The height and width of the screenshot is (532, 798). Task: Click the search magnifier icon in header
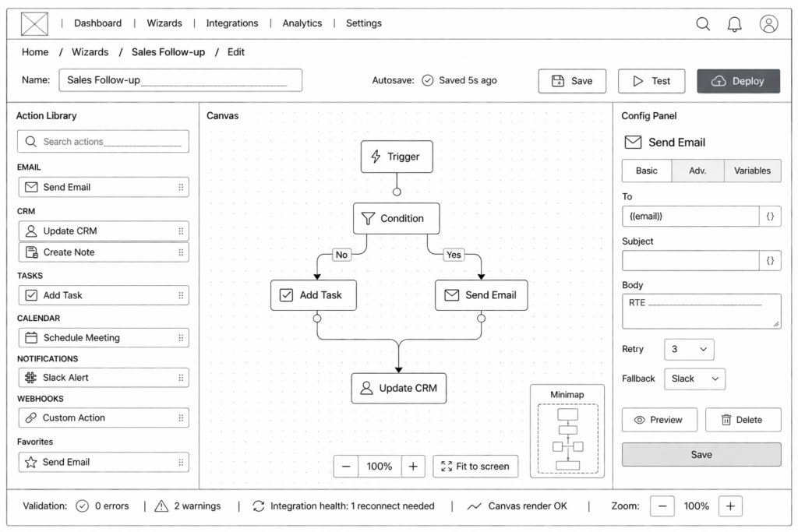click(703, 24)
